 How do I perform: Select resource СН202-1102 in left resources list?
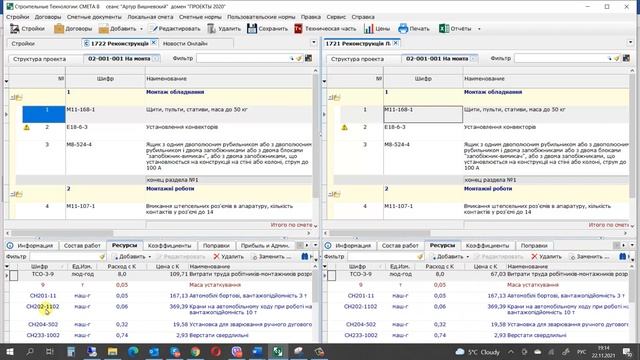pos(43,307)
